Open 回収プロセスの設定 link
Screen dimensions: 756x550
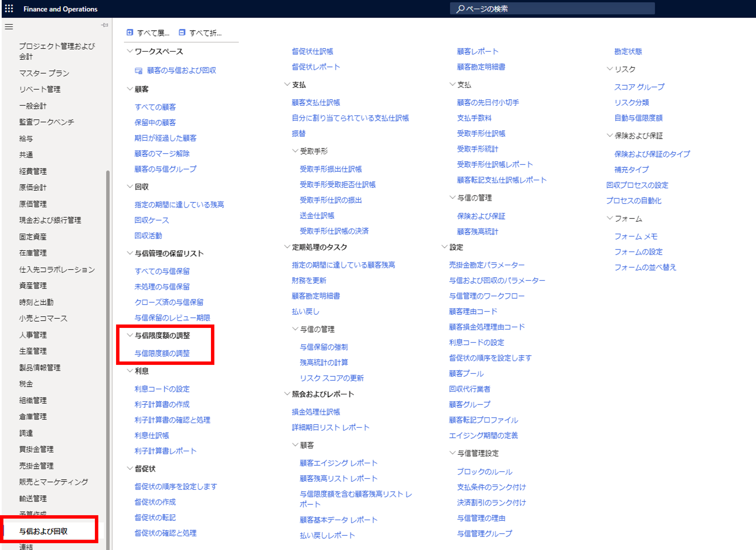click(637, 185)
